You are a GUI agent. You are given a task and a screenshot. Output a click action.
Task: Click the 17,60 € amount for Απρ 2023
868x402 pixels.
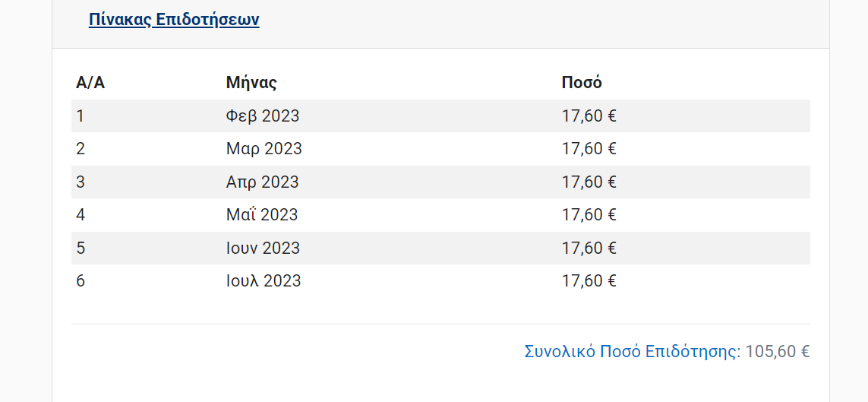click(x=589, y=182)
